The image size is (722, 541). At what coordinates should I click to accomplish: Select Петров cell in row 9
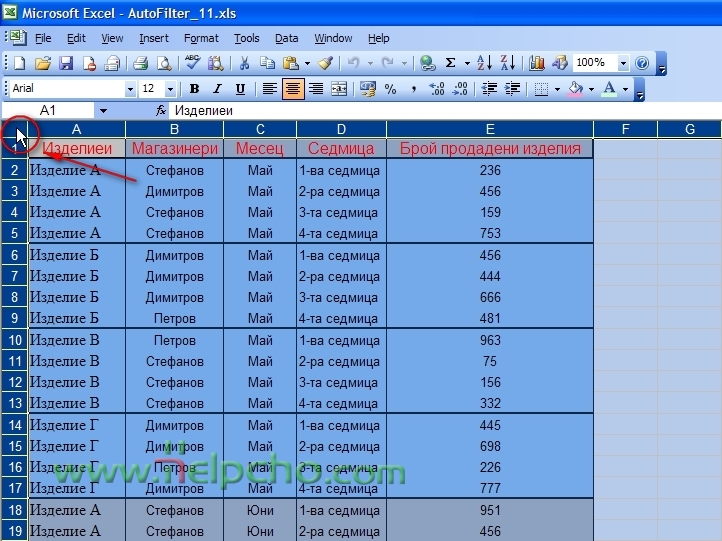point(175,318)
